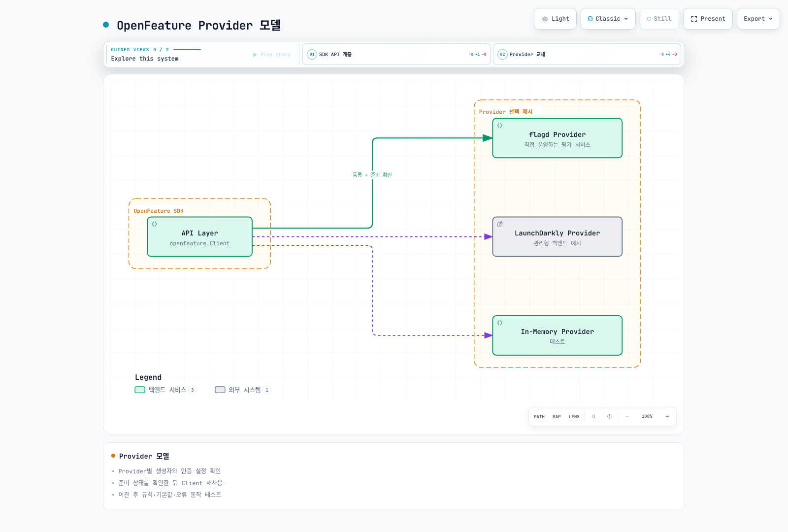Click the 등록 + 준비 확인 edge label
This screenshot has height=532, width=788.
tap(372, 175)
